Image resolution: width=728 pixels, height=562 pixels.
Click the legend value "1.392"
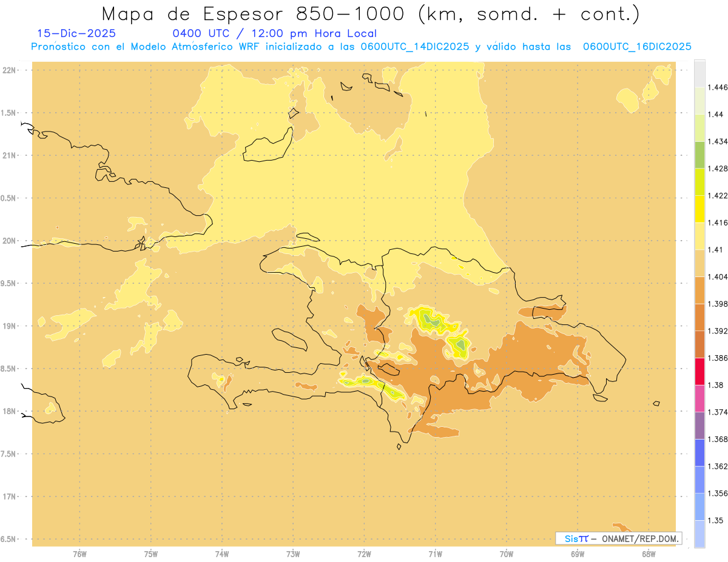tap(718, 331)
